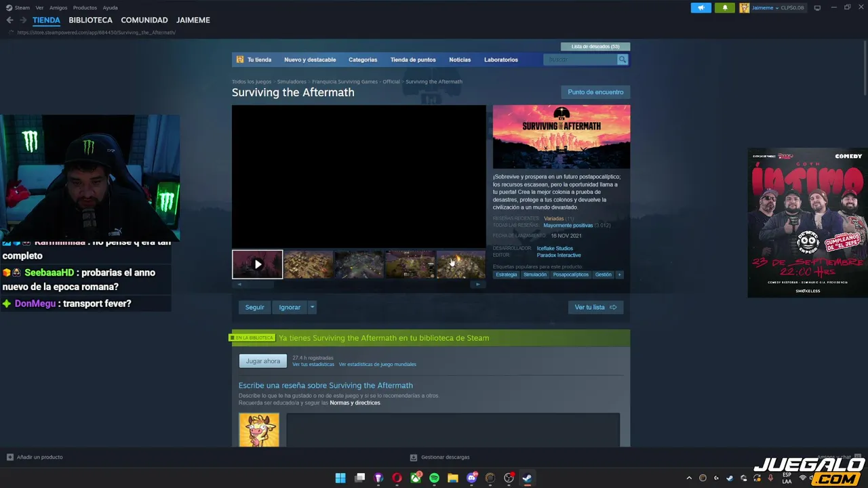Open the green notifications bell

tap(724, 7)
